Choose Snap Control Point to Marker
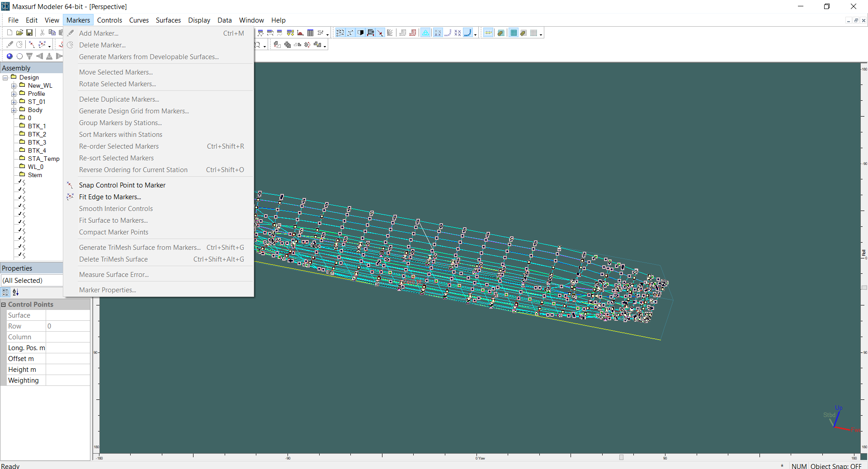This screenshot has width=868, height=469. coord(122,185)
